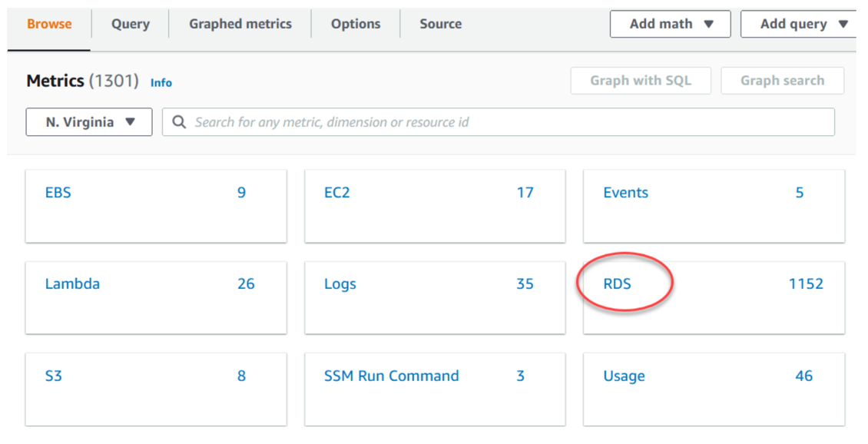Open the N. Virginia region selector
Screen dimensions: 868x444
tap(88, 121)
